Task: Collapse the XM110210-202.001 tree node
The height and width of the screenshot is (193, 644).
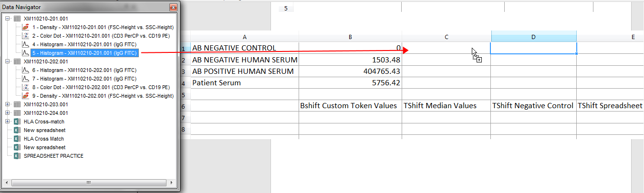Action: (x=8, y=61)
